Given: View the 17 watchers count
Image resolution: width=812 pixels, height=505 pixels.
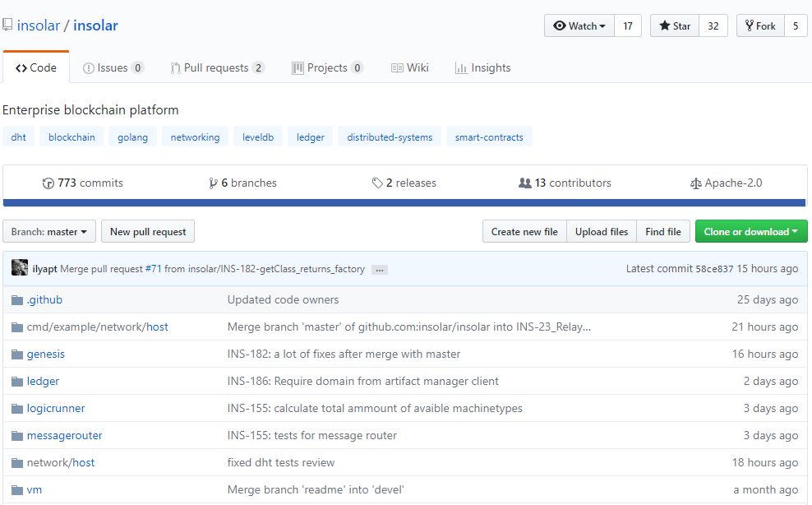Looking at the screenshot, I should (x=628, y=26).
